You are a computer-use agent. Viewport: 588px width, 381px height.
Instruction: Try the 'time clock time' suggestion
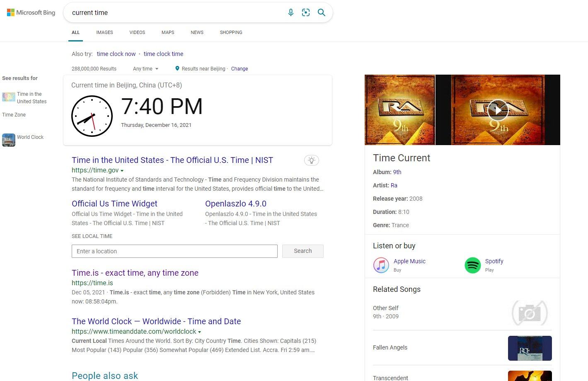[x=163, y=54]
